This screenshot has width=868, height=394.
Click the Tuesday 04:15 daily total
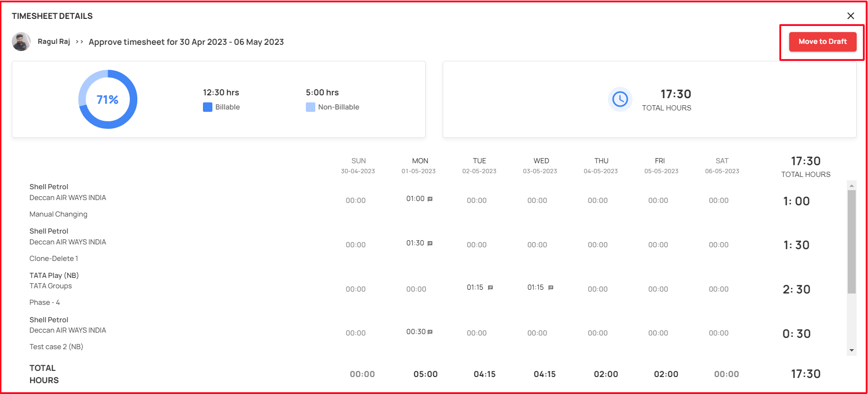tap(485, 374)
